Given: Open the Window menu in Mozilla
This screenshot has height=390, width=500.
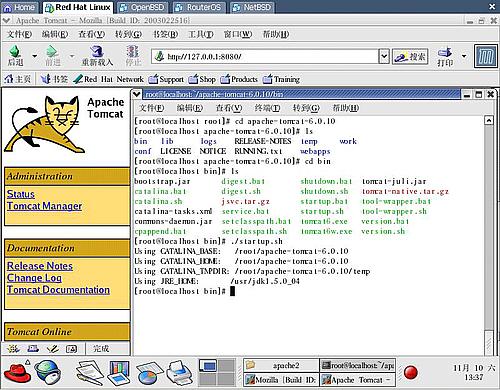Looking at the screenshot, I should pos(238,34).
